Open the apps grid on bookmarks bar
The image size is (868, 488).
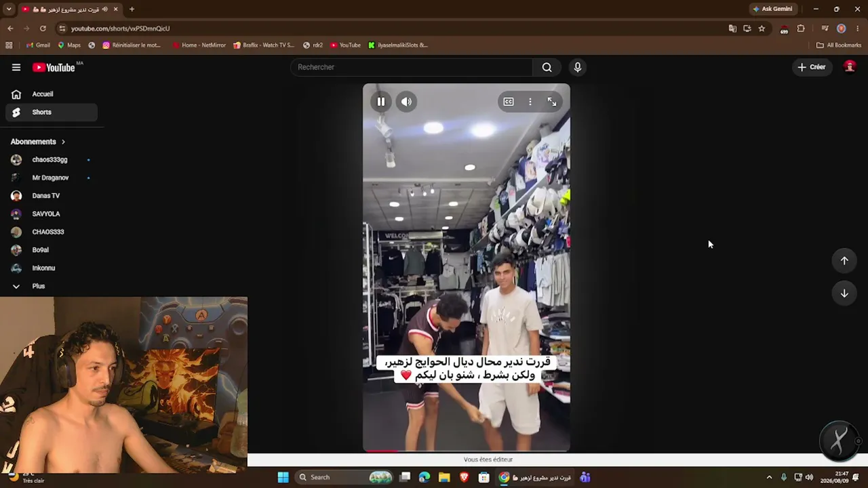[x=9, y=45]
